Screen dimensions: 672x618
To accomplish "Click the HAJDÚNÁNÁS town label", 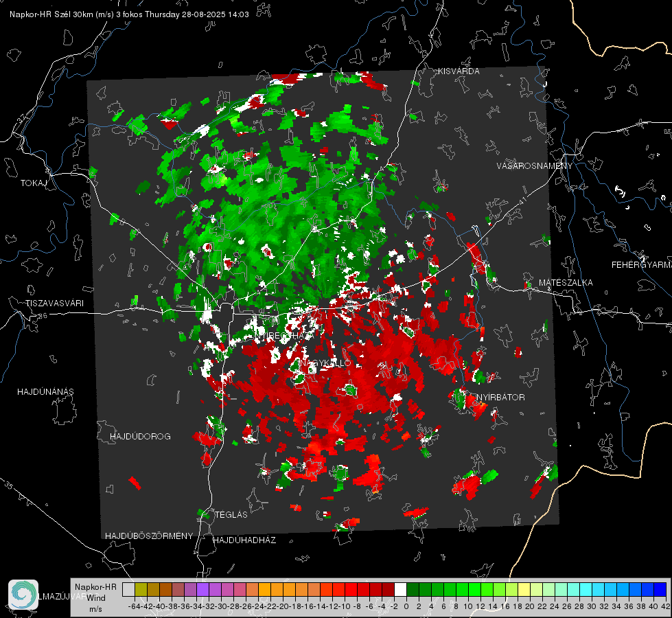I will coord(45,392).
